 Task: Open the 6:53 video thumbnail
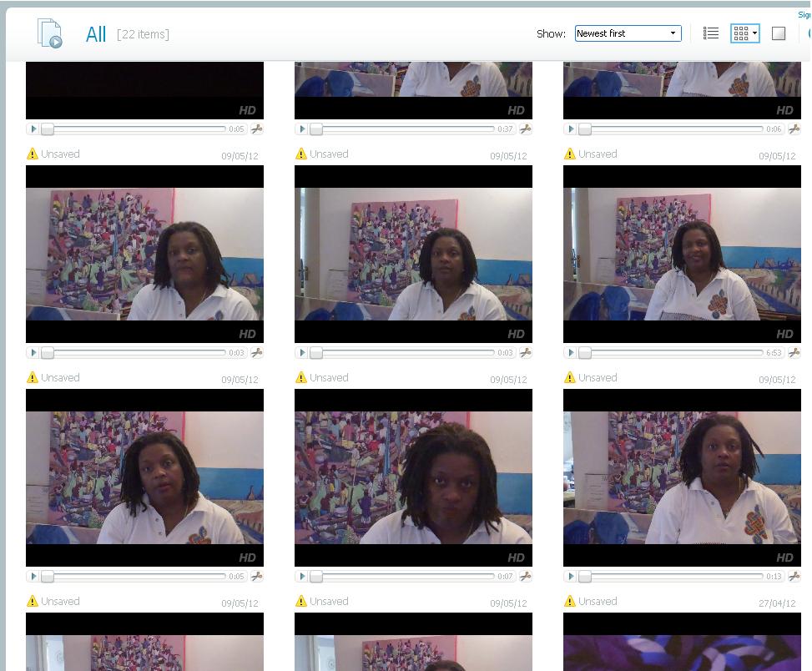(682, 254)
